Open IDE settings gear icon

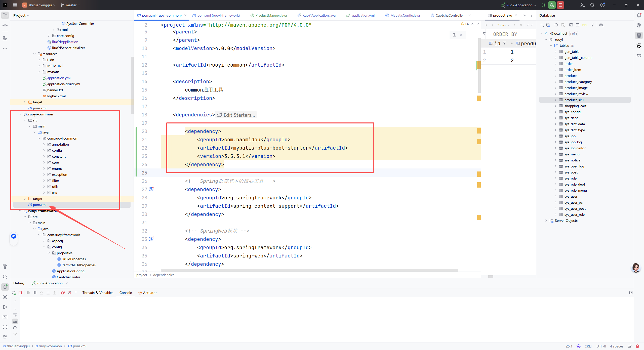602,5
